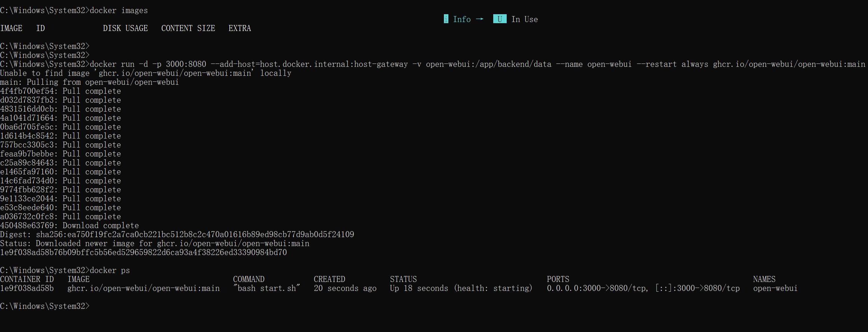Click layer ID "450488e63769"
The image size is (868, 332).
27,226
